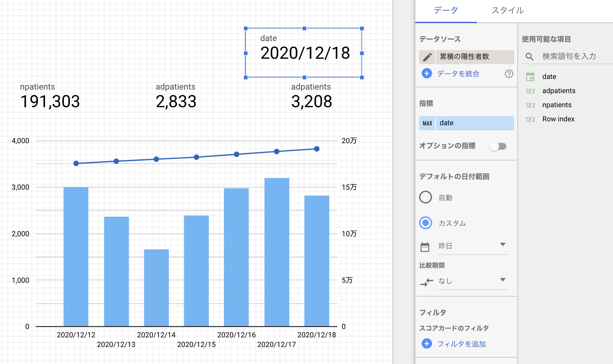The image size is (613, 364).
Task: Select the 自動 date range radio button
Action: 426,197
